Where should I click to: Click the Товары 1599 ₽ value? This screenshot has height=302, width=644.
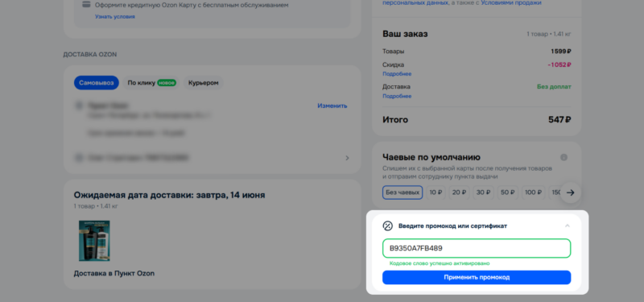coord(560,52)
